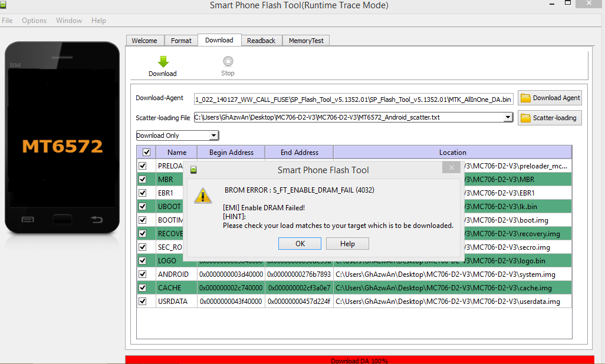The width and height of the screenshot is (605, 364).
Task: Uncheck the RECOVERY row checkbox
Action: [x=143, y=234]
